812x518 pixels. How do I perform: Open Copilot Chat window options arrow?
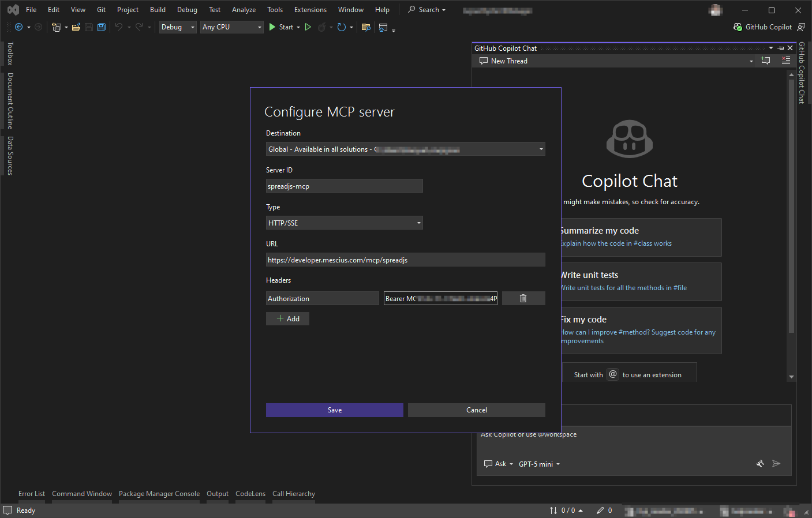point(771,48)
